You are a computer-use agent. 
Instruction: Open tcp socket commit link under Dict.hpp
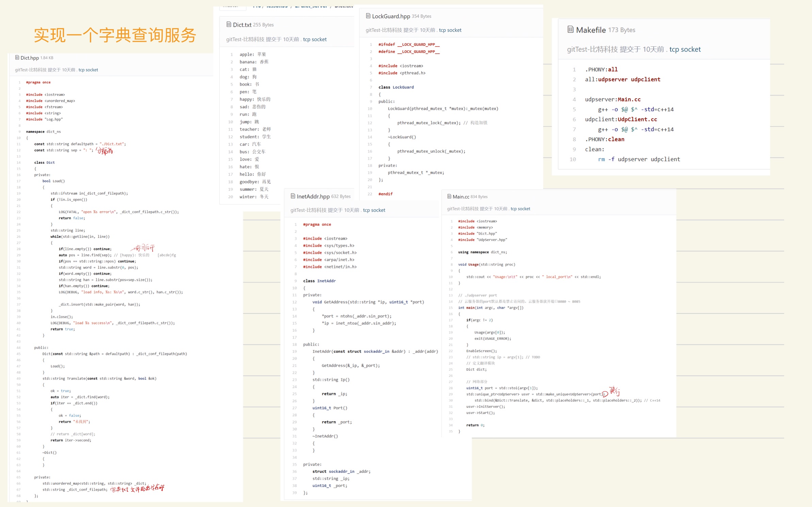[x=88, y=70]
